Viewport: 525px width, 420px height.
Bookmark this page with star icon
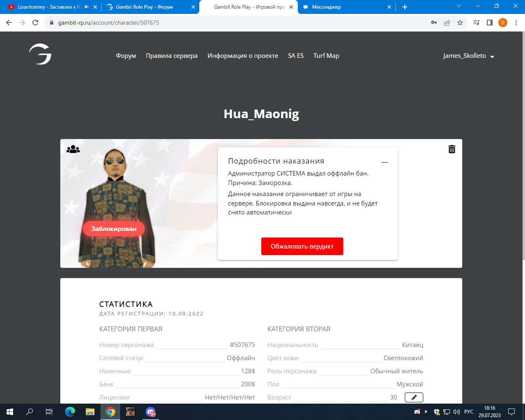coord(460,23)
